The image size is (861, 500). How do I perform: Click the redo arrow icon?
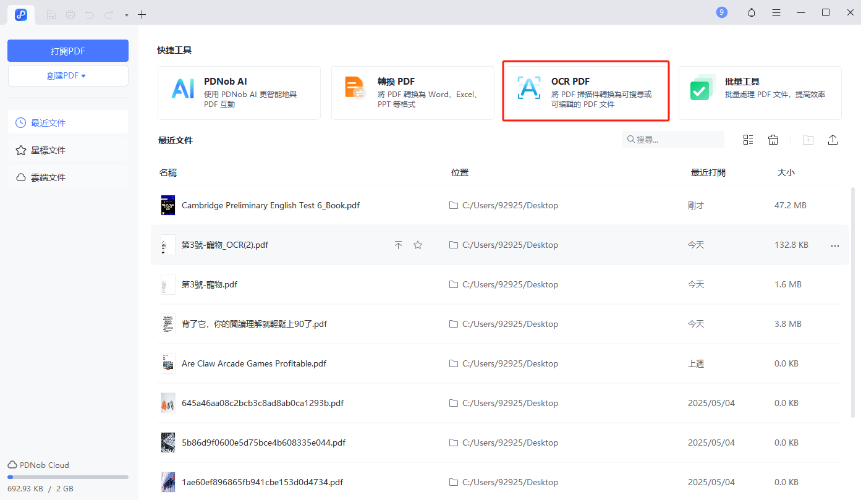pyautogui.click(x=109, y=15)
